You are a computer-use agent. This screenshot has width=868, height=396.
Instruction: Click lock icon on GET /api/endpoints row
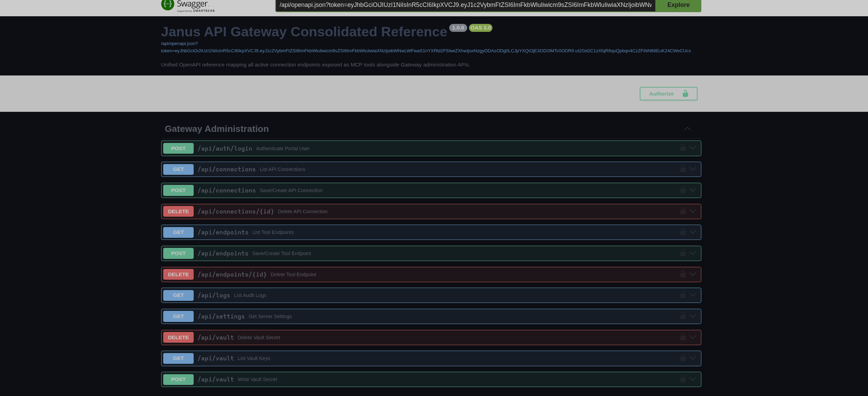tap(683, 232)
